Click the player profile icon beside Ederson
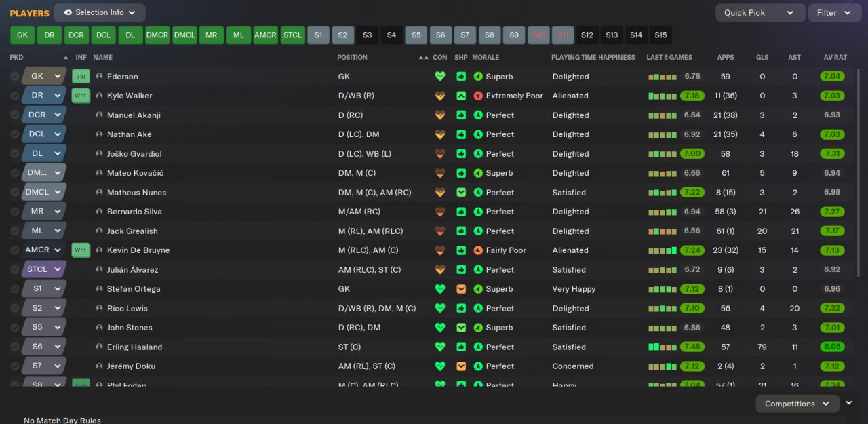The width and height of the screenshot is (868, 424). tap(100, 77)
